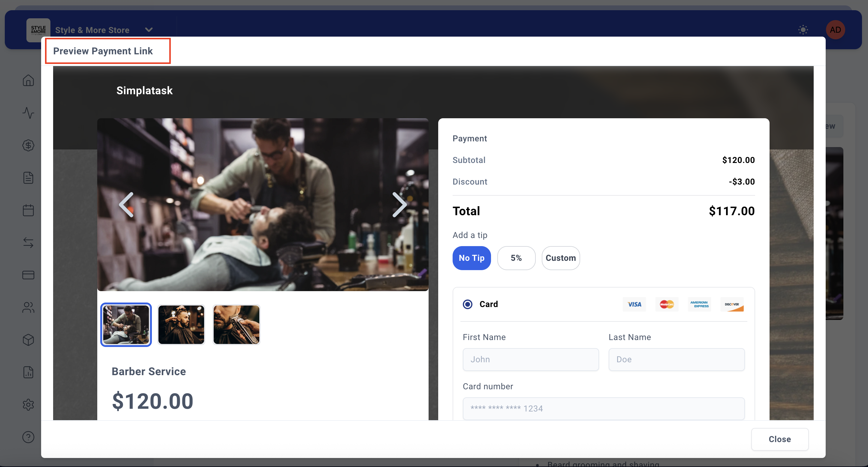Screen dimensions: 868x467
Task: Show next barber image with right arrow
Action: click(x=399, y=204)
